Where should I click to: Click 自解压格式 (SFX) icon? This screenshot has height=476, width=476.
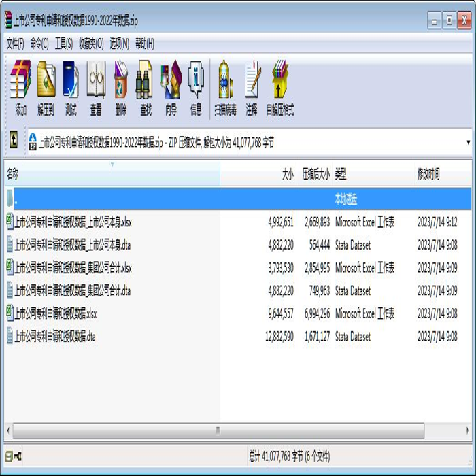(x=280, y=80)
